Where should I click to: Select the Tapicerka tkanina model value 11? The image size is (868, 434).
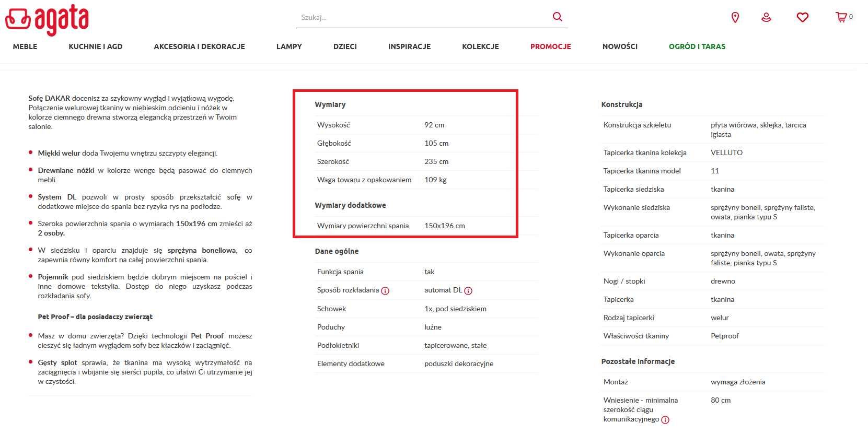[x=715, y=171]
